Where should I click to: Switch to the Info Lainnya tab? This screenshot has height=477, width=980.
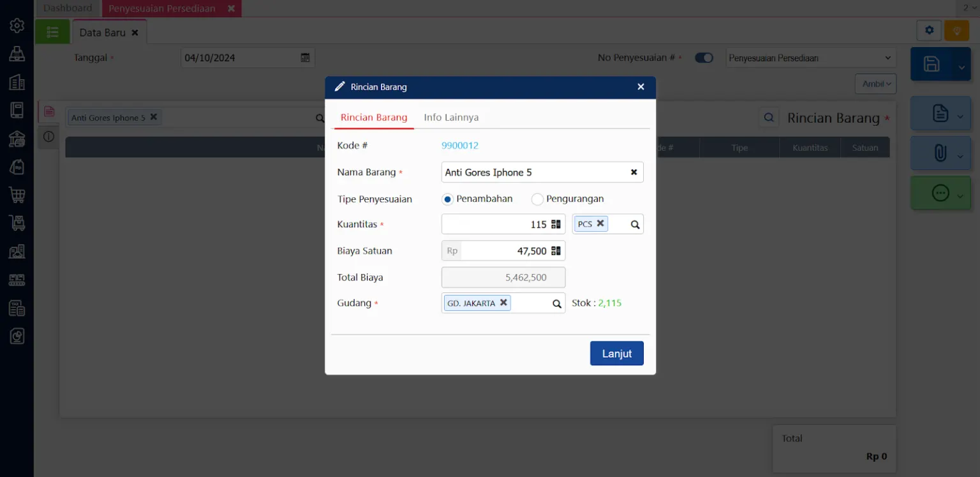pyautogui.click(x=451, y=117)
